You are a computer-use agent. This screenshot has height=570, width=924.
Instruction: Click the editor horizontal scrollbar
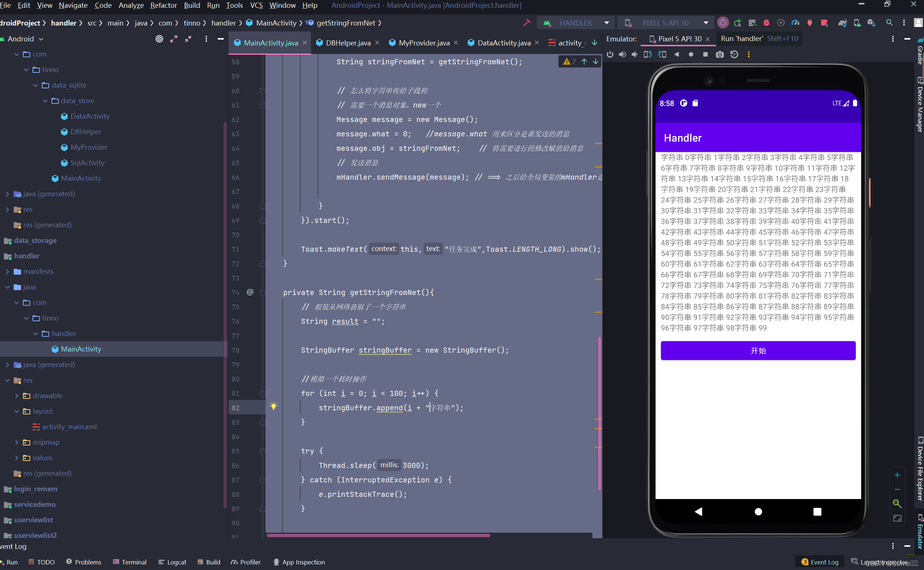[x=378, y=535]
